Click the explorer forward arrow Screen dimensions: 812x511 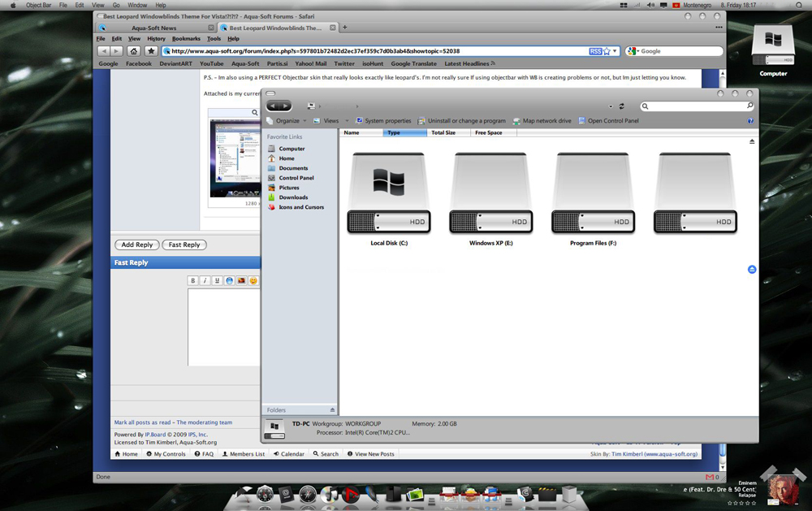pyautogui.click(x=285, y=106)
